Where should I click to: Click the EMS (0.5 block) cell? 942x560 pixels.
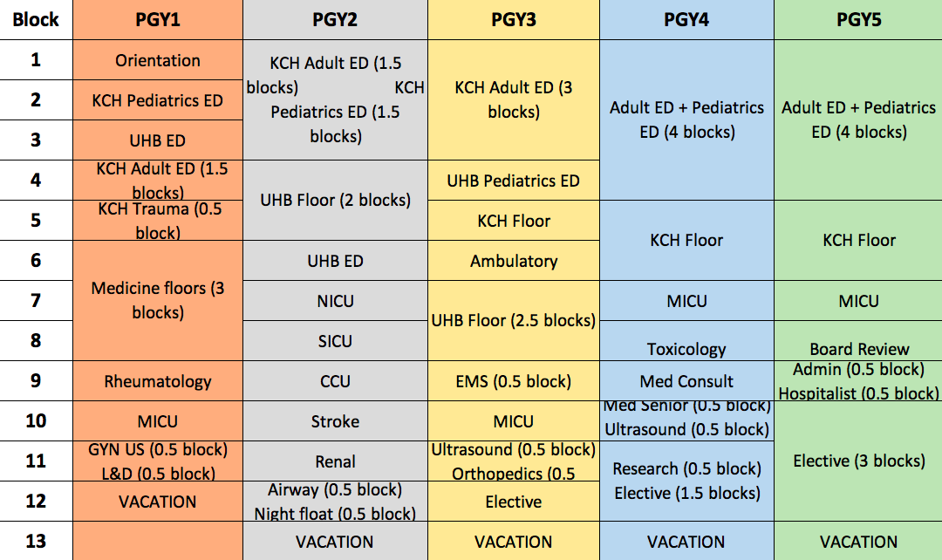pos(514,381)
